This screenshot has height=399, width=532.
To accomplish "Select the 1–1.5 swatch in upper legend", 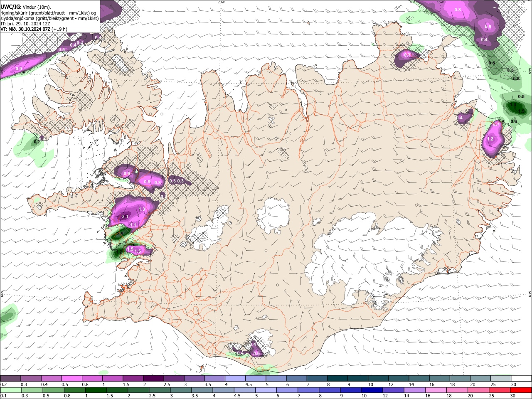I will 112,379.
